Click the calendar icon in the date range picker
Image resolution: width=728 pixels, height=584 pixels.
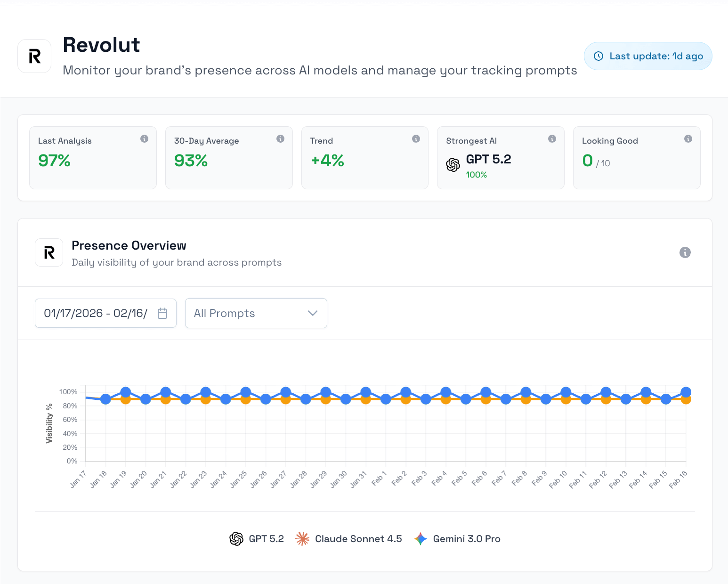tap(162, 313)
